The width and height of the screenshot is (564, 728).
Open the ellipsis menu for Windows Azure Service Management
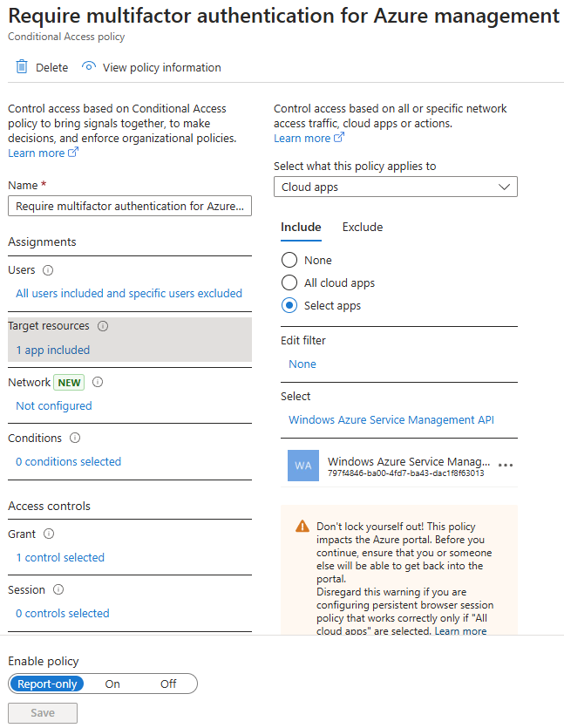coord(505,465)
